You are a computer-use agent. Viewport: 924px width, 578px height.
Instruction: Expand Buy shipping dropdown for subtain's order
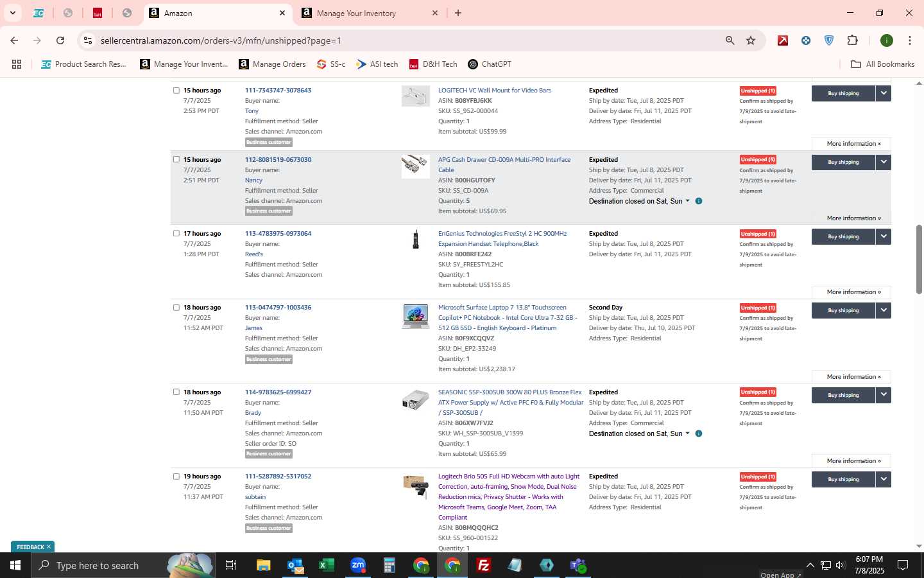tap(884, 479)
